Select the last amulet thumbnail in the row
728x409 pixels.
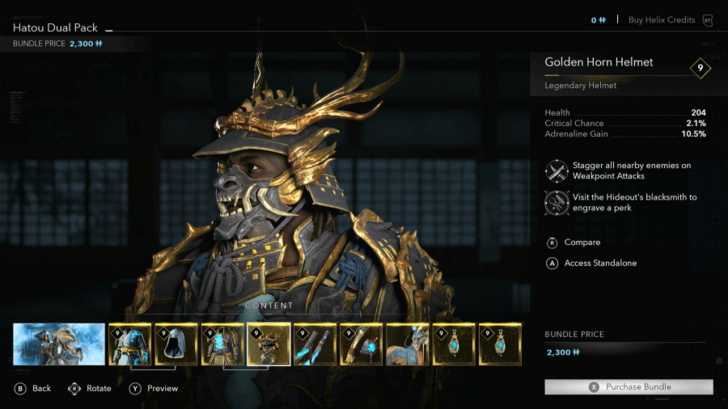point(500,344)
